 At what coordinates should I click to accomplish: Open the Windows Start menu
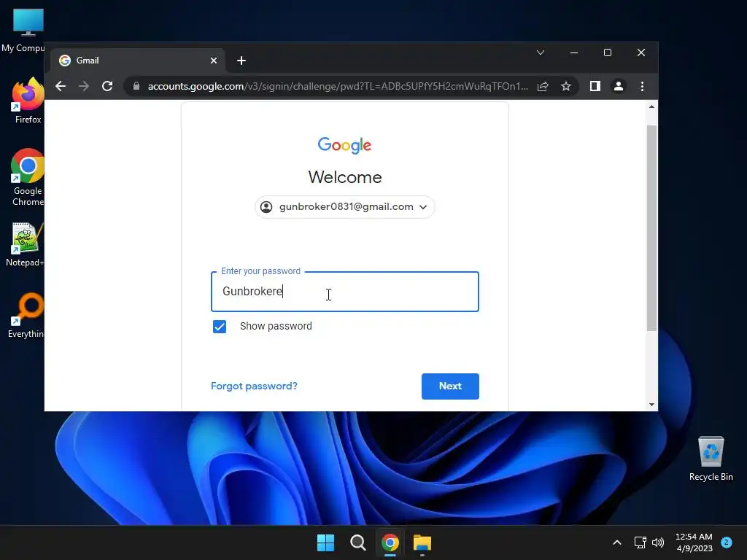click(x=326, y=542)
